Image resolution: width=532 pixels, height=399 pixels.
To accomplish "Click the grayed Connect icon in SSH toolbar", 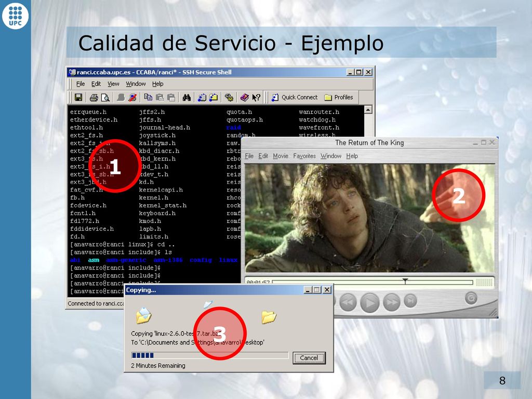I will (121, 98).
